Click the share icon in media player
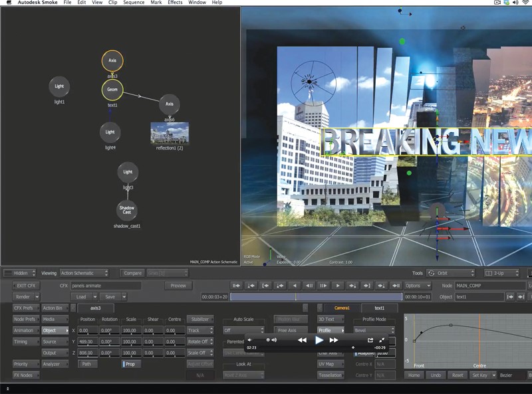 coord(370,340)
